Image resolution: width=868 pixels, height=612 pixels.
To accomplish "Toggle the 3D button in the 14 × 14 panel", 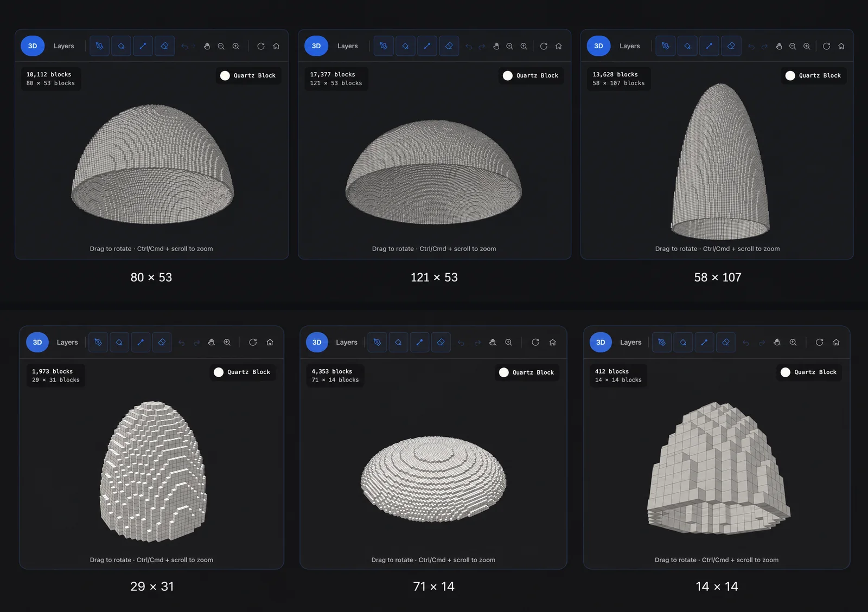I will coord(601,342).
